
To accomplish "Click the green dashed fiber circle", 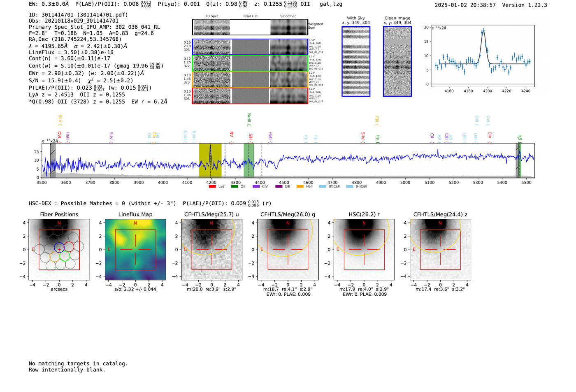I will click(x=64, y=256).
